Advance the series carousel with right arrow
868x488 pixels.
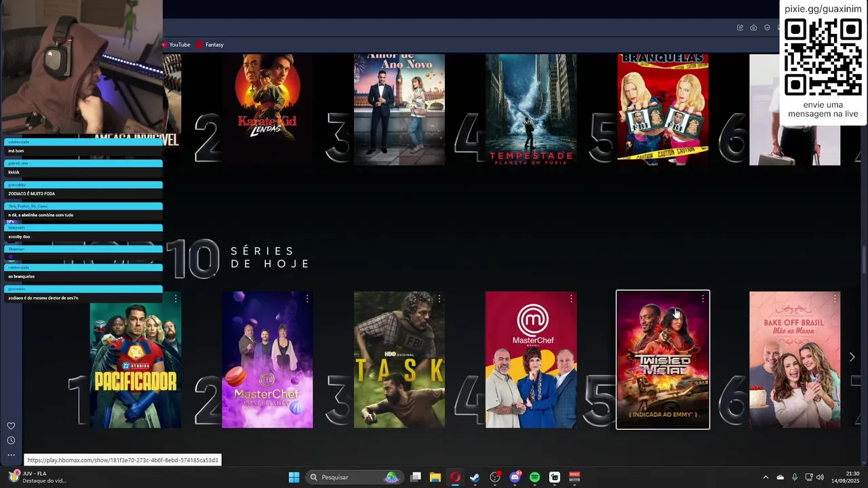(x=852, y=357)
